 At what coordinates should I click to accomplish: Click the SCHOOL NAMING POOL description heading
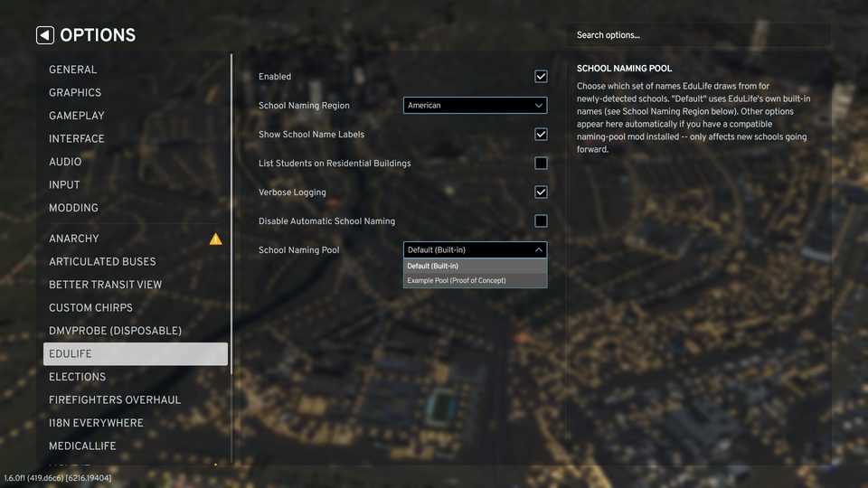(x=624, y=69)
